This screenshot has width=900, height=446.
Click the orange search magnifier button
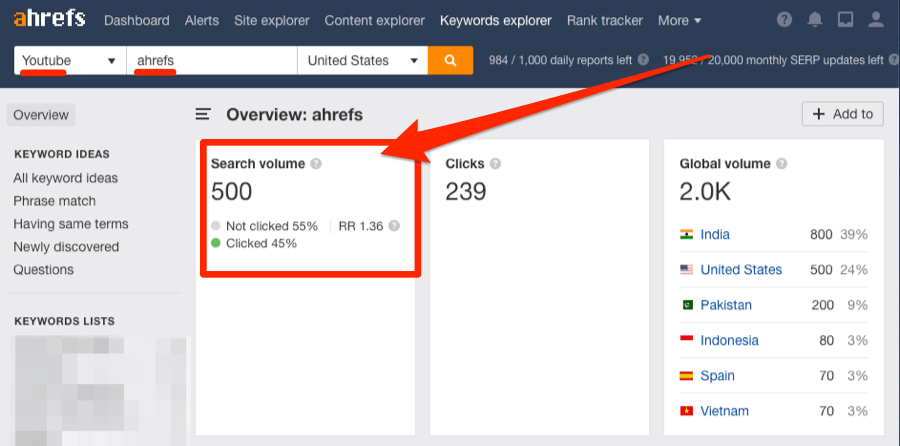(x=451, y=60)
